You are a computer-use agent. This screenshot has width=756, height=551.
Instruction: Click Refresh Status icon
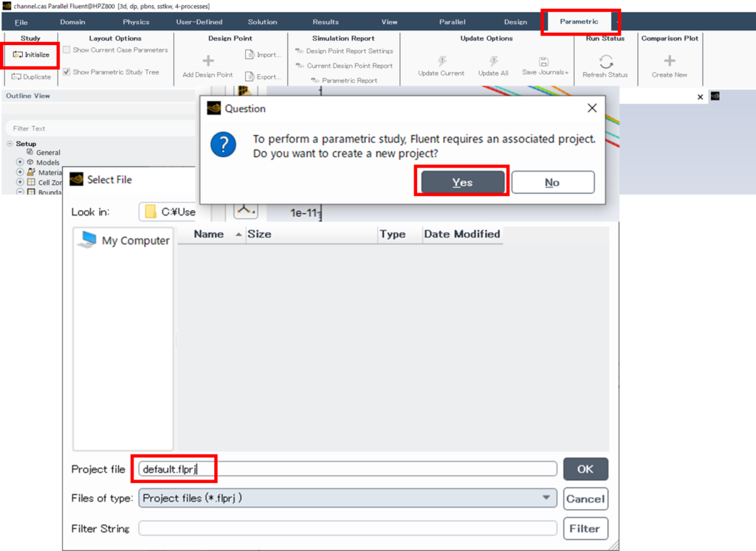coord(605,62)
